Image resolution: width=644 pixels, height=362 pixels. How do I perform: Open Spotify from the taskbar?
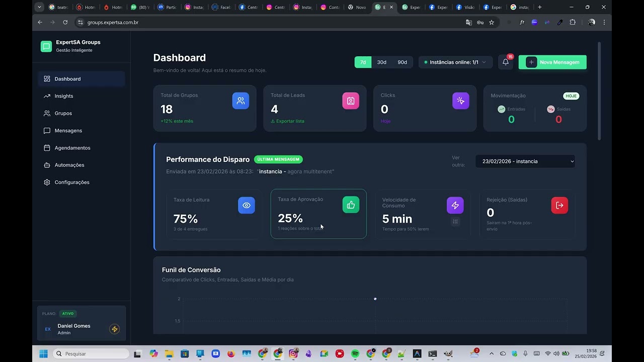(x=355, y=353)
